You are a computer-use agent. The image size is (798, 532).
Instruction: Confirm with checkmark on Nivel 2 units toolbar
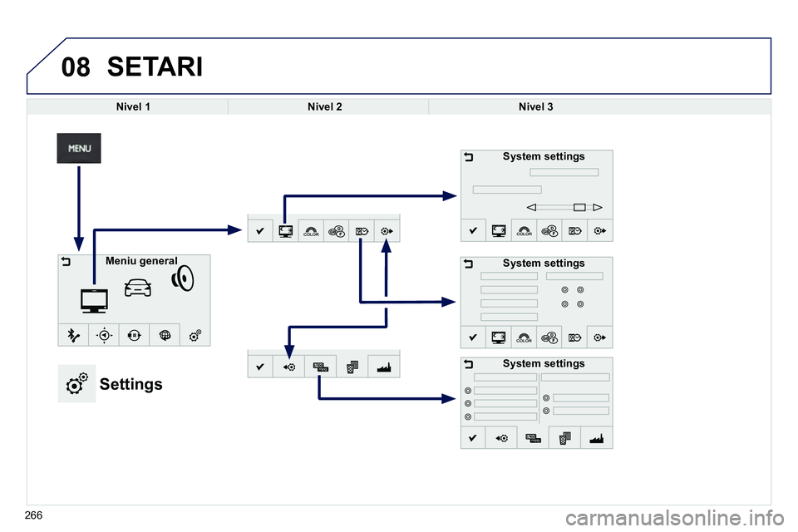(x=260, y=367)
